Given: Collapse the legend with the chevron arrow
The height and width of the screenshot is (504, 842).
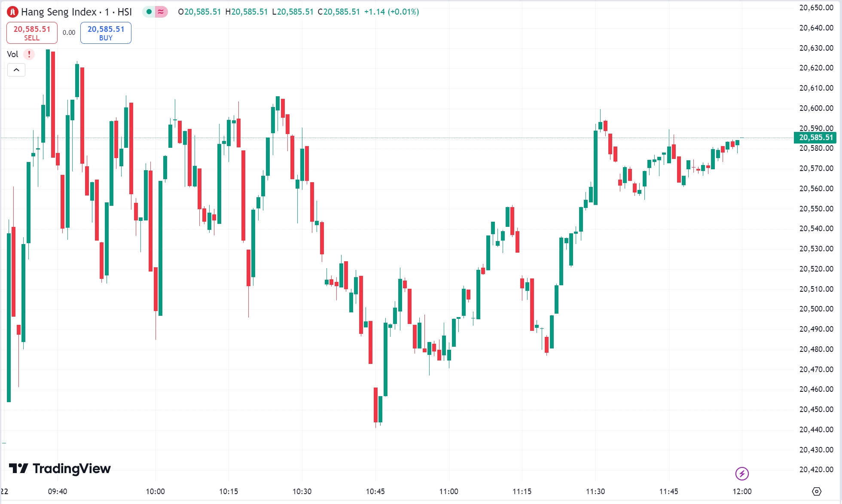Looking at the screenshot, I should click(x=16, y=70).
